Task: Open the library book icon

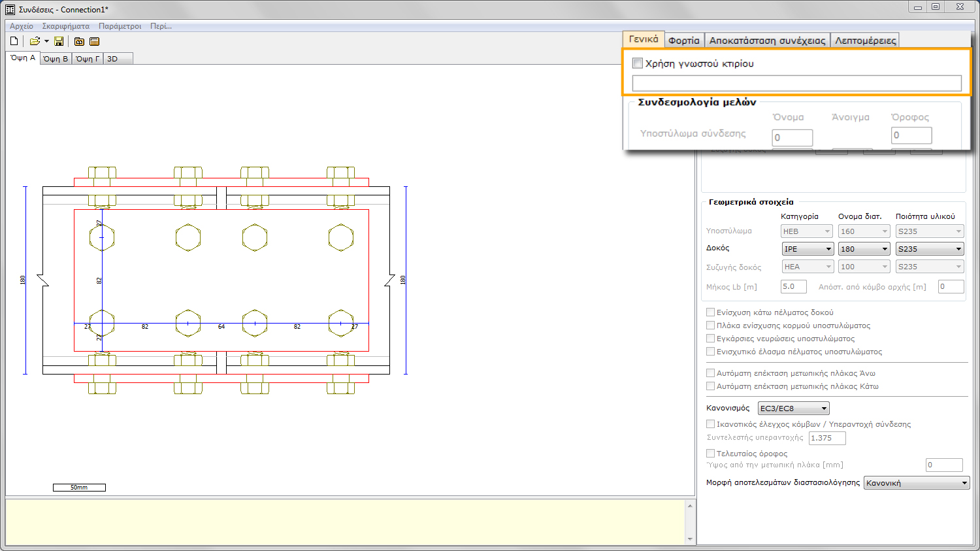Action: (79, 41)
